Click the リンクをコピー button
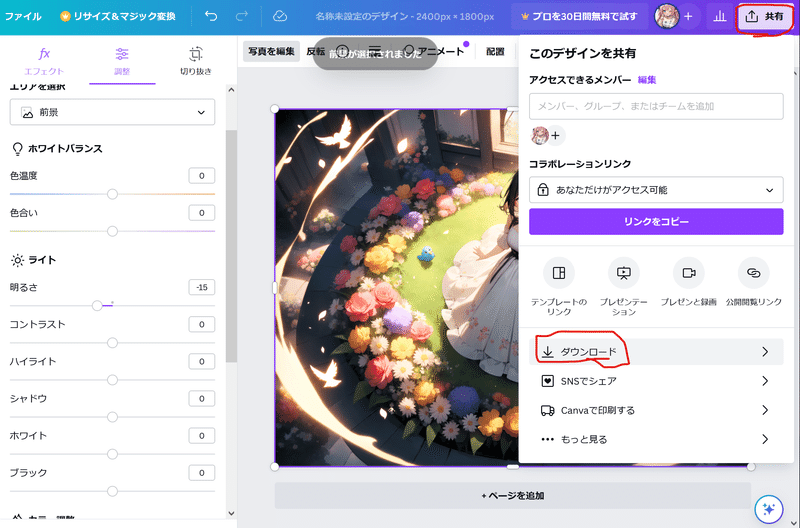800x528 pixels. [656, 221]
